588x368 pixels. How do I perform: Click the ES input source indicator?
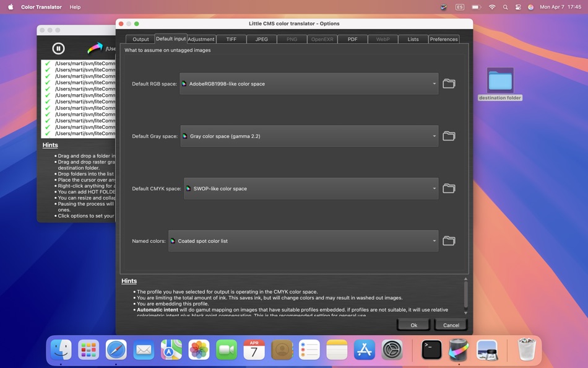(x=460, y=7)
